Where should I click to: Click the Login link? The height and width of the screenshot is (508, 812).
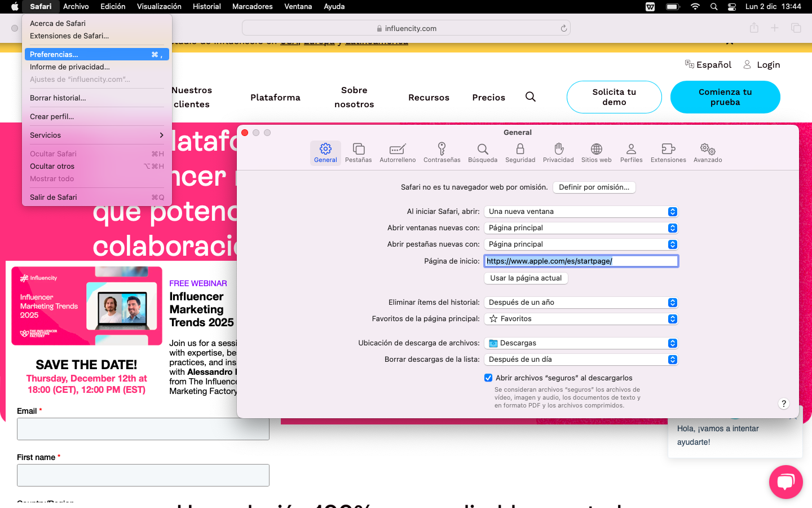point(762,64)
